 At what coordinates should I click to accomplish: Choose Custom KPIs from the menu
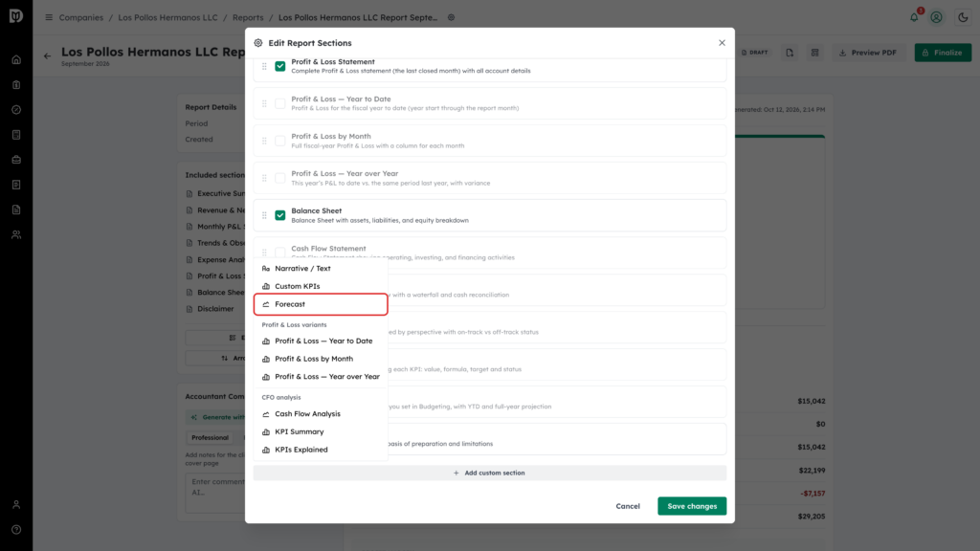pyautogui.click(x=321, y=286)
